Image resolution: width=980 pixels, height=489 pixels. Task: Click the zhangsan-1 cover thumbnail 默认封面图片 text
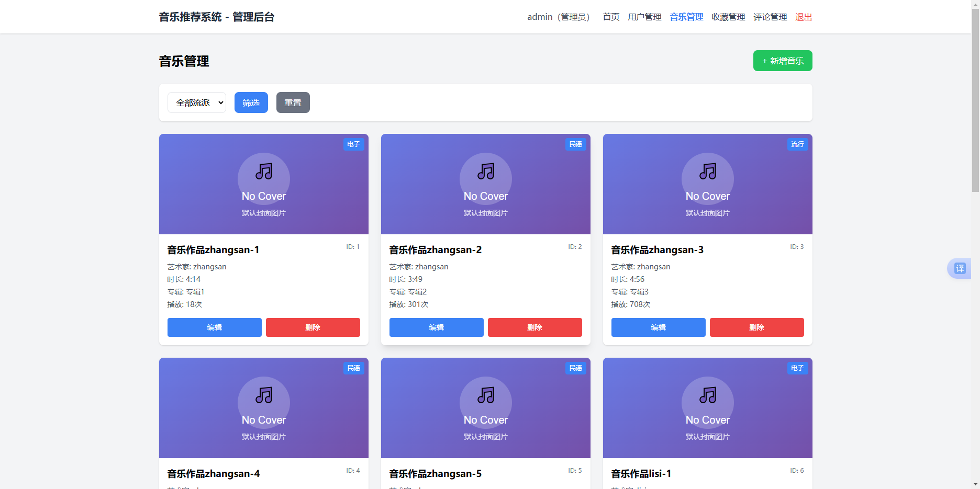(x=264, y=213)
